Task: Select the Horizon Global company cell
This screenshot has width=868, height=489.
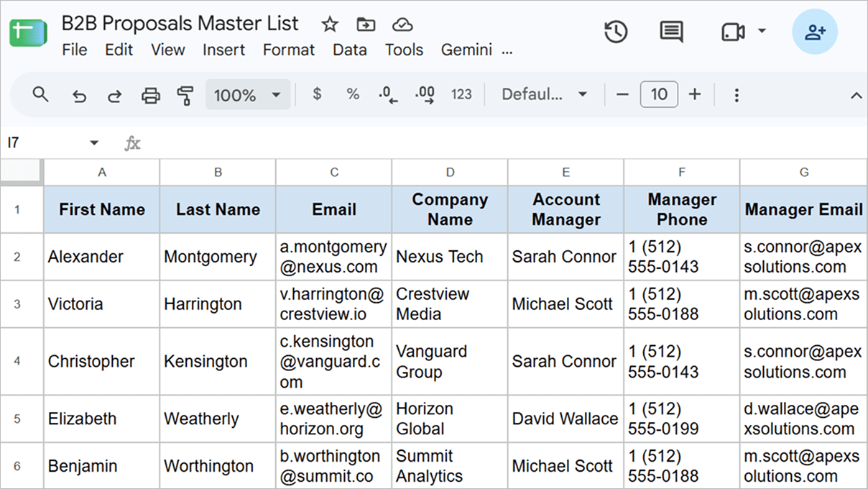Action: click(450, 419)
